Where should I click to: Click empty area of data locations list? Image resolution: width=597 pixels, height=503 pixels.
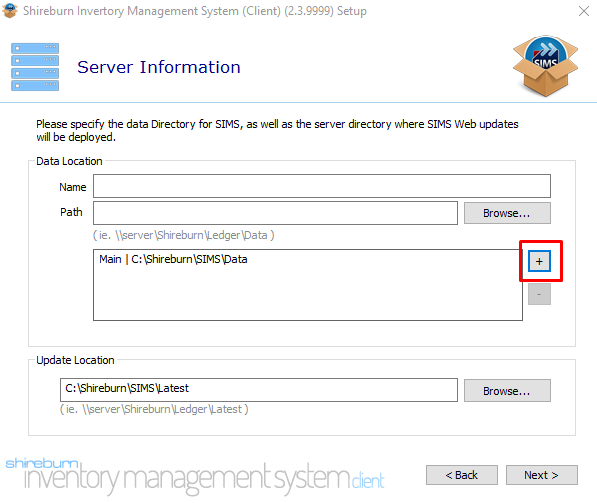click(308, 297)
